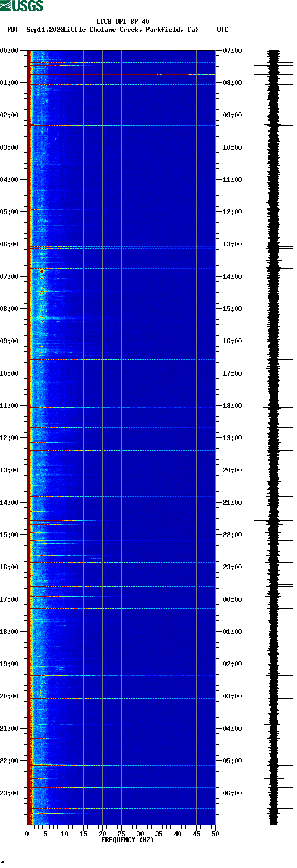Click the 18:00 UTC time label at right
The image size is (297, 868).
pyautogui.click(x=232, y=406)
